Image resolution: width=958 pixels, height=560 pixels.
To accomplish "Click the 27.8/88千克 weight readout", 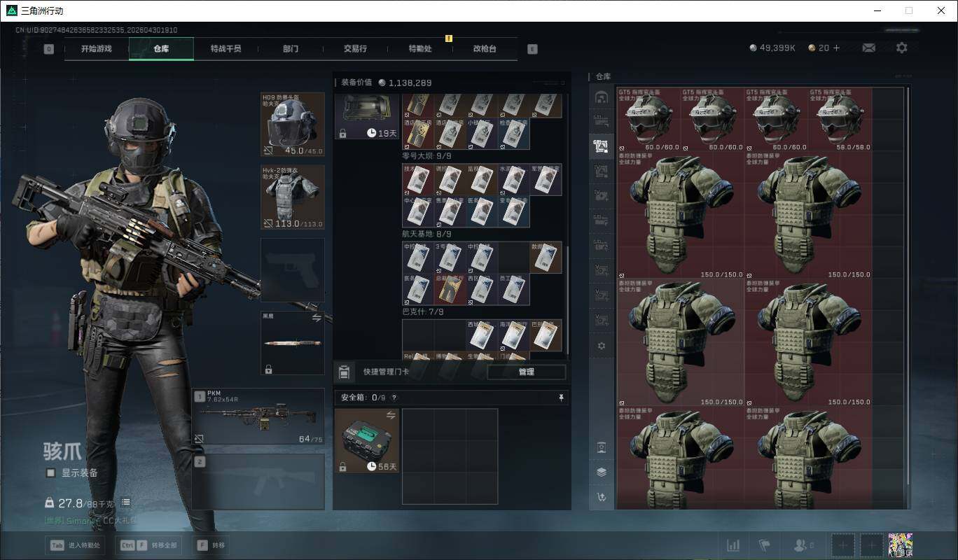I will click(x=81, y=503).
